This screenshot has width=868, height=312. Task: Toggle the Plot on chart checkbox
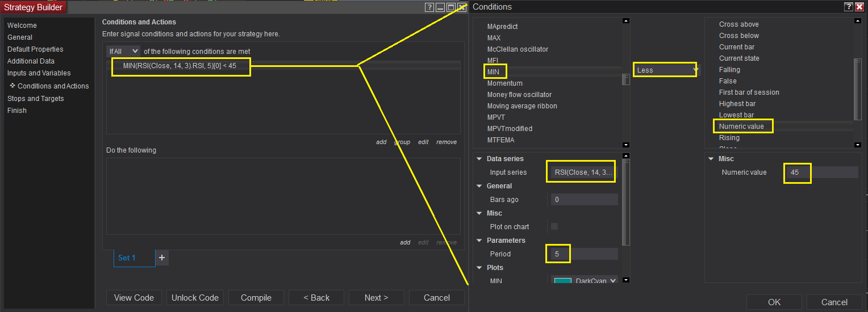click(554, 226)
